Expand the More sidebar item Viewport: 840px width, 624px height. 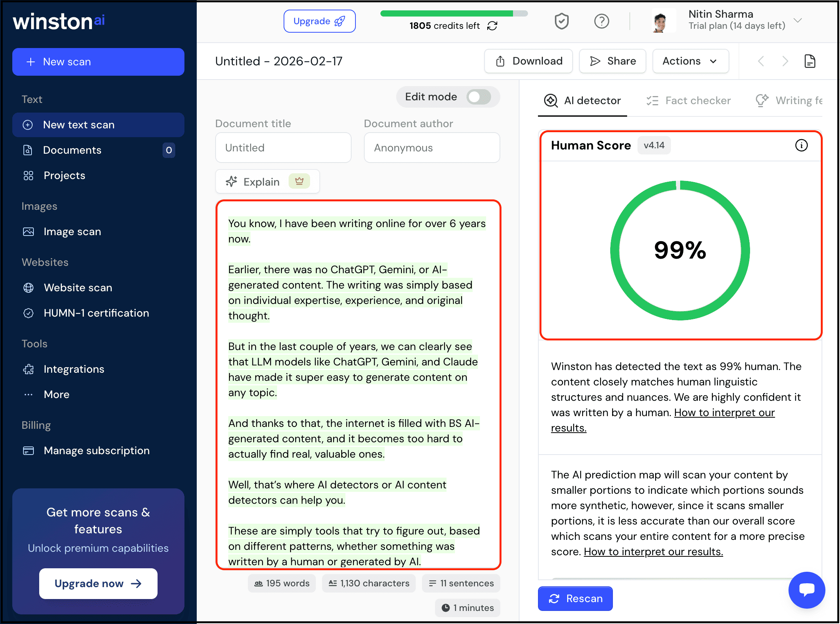(x=98, y=395)
